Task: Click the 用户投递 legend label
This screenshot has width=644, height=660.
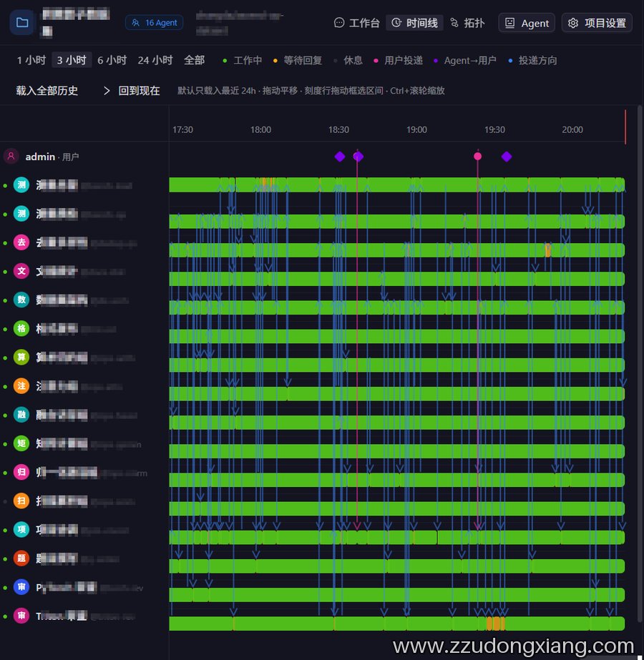Action: 404,61
